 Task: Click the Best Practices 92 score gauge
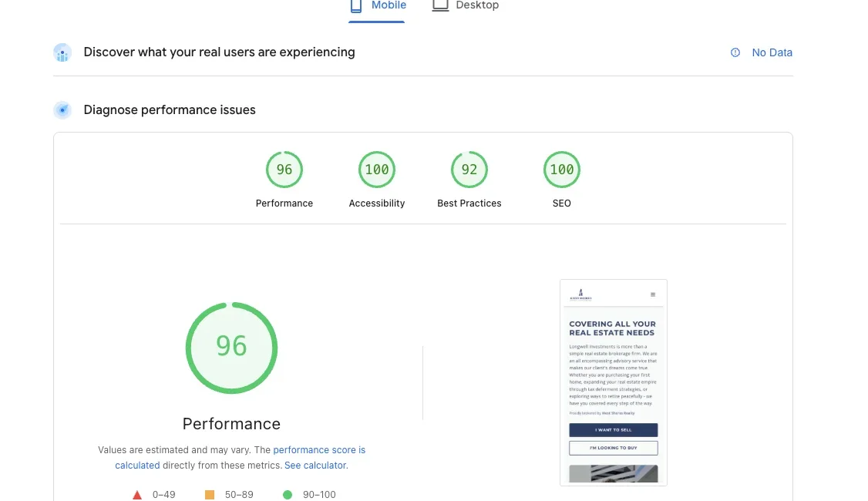tap(469, 169)
